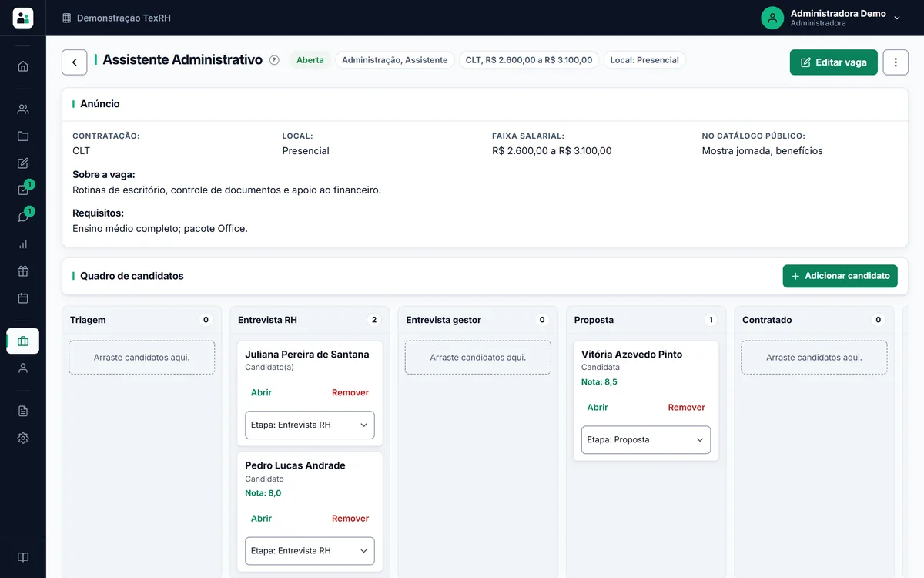This screenshot has width=924, height=578.
Task: Open the book icon at sidebar bottom
Action: tap(23, 557)
